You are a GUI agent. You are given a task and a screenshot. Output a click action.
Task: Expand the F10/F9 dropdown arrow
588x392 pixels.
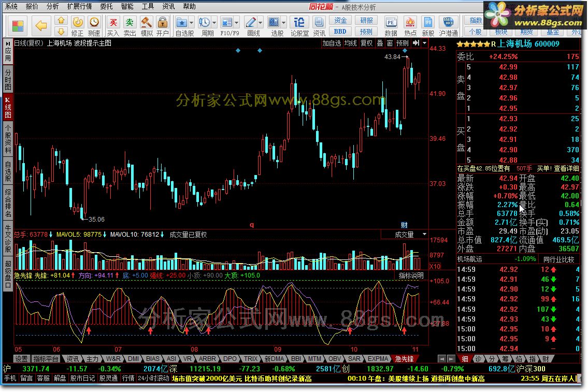(237, 23)
